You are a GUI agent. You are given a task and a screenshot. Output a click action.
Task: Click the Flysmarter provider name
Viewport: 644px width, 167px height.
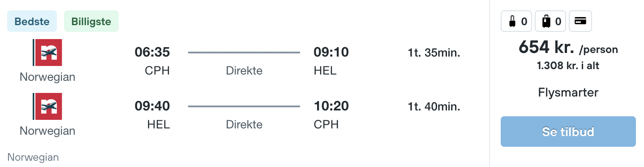tap(568, 93)
